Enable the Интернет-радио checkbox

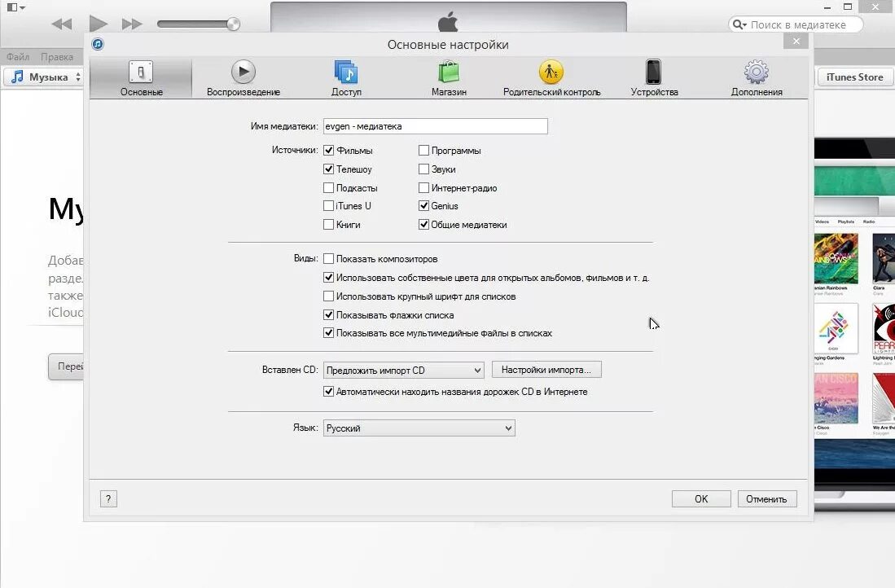point(423,187)
